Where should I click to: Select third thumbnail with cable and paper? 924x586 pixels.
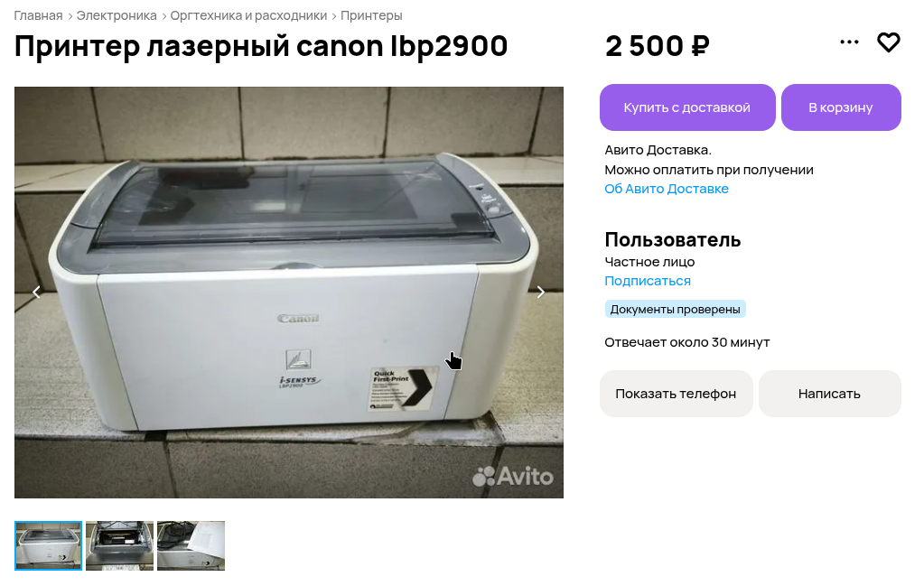coord(191,545)
